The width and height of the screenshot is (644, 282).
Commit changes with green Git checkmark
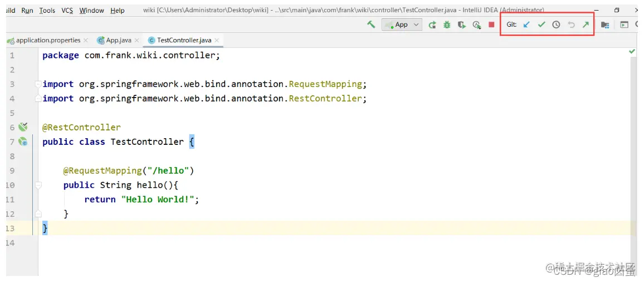tap(541, 25)
